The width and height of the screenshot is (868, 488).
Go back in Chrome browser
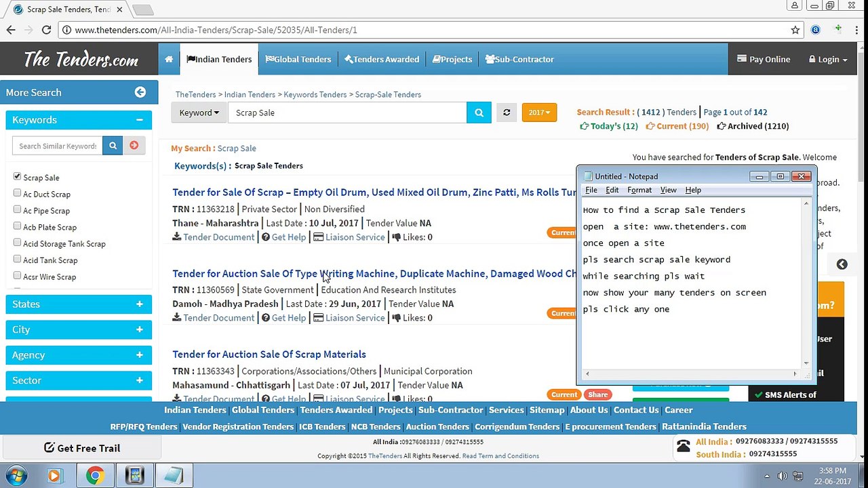(11, 30)
